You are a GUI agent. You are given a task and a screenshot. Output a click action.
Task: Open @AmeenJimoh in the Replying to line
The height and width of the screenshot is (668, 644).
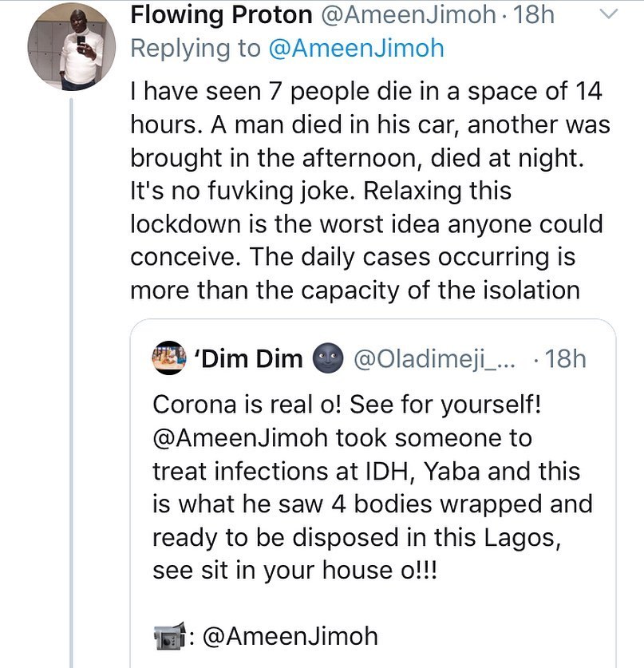[x=357, y=48]
